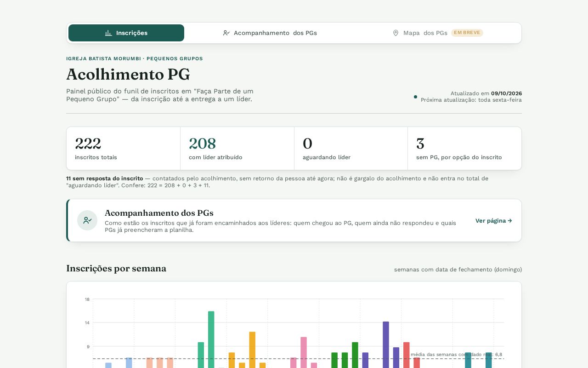The image size is (588, 368).
Task: Click the 208 com líder atribuído stat
Action: pyautogui.click(x=237, y=148)
